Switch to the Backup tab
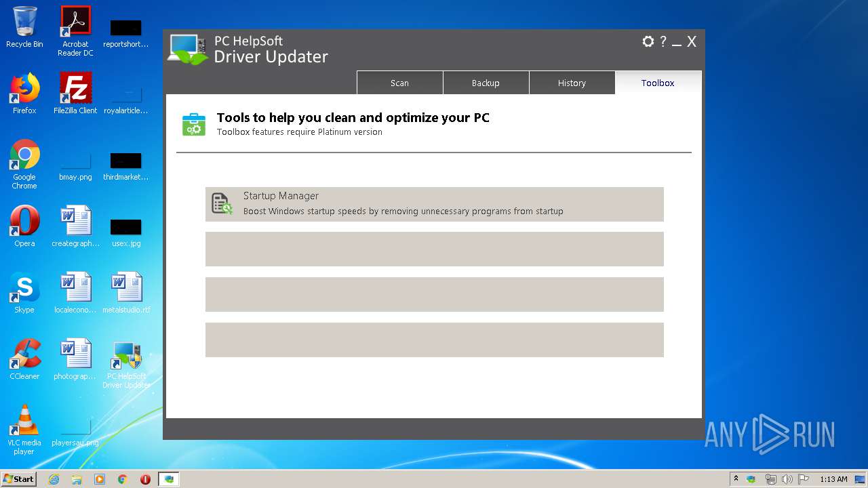This screenshot has height=488, width=868. click(x=486, y=83)
